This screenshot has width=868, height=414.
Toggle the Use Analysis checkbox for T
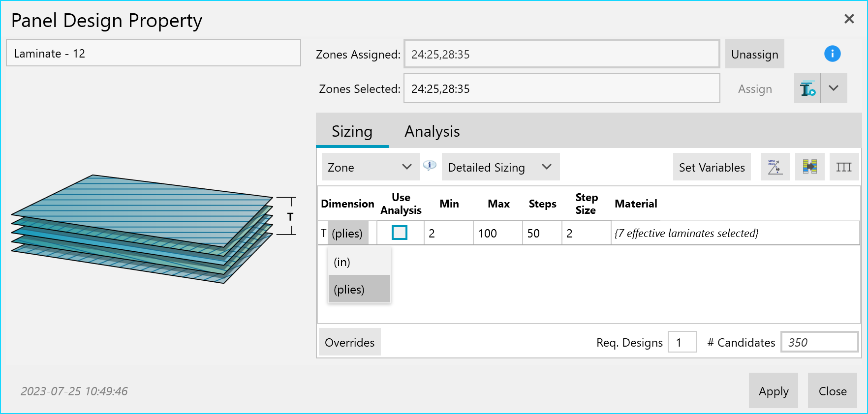(400, 233)
